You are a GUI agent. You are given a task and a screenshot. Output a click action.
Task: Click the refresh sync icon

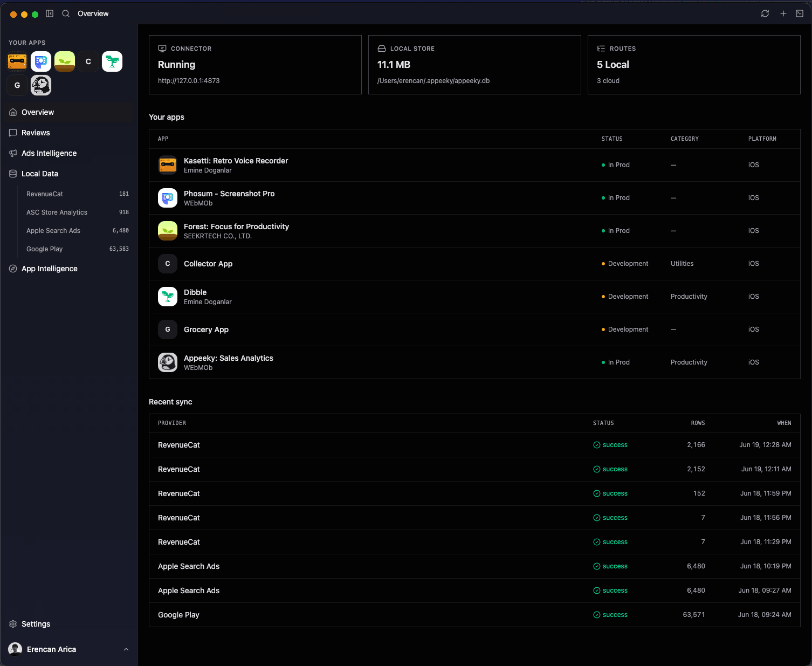click(x=765, y=13)
